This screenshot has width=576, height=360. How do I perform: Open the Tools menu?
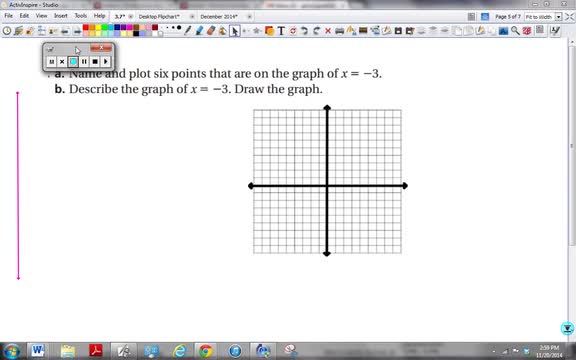pyautogui.click(x=80, y=16)
